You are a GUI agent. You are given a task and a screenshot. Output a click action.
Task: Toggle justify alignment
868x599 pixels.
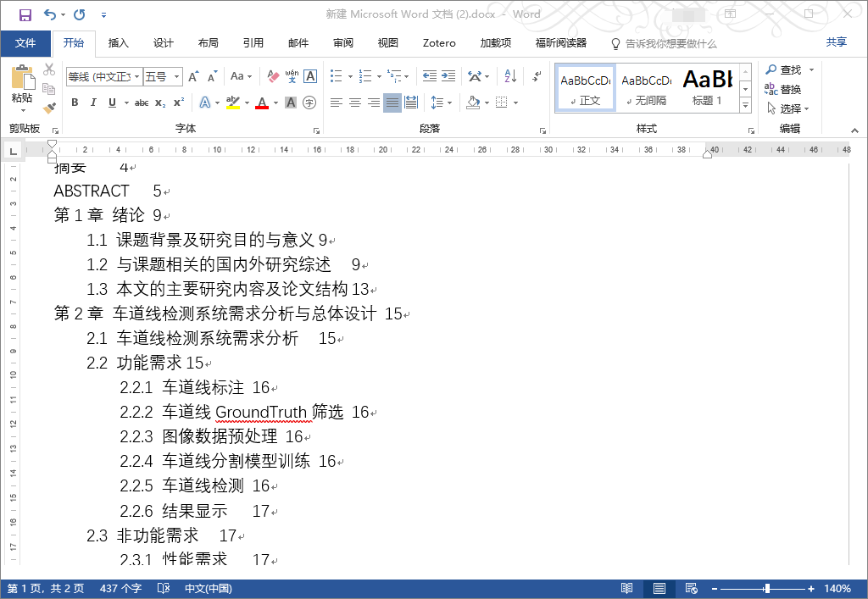(x=392, y=103)
